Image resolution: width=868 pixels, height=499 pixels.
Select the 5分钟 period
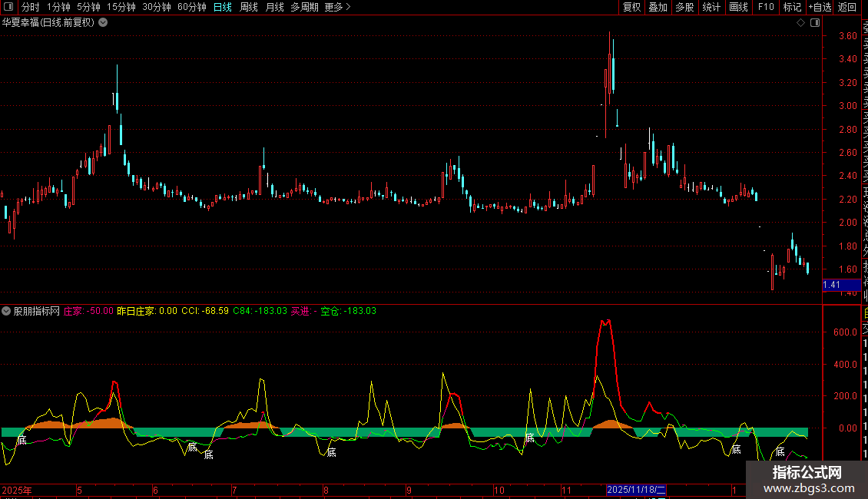[x=88, y=7]
